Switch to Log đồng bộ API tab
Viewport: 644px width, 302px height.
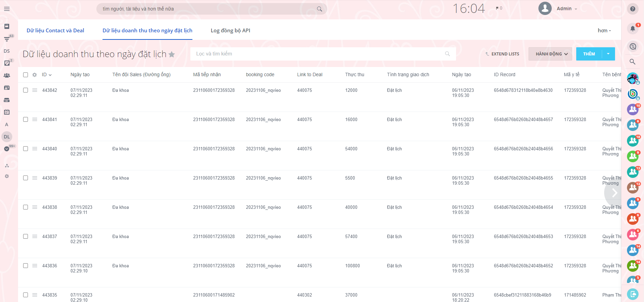point(231,31)
